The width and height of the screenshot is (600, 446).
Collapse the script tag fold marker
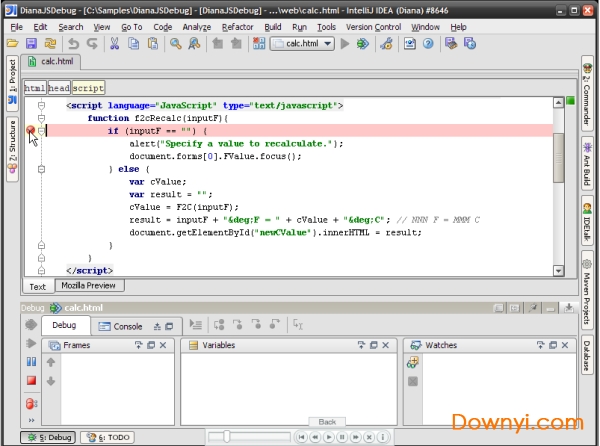pos(41,105)
